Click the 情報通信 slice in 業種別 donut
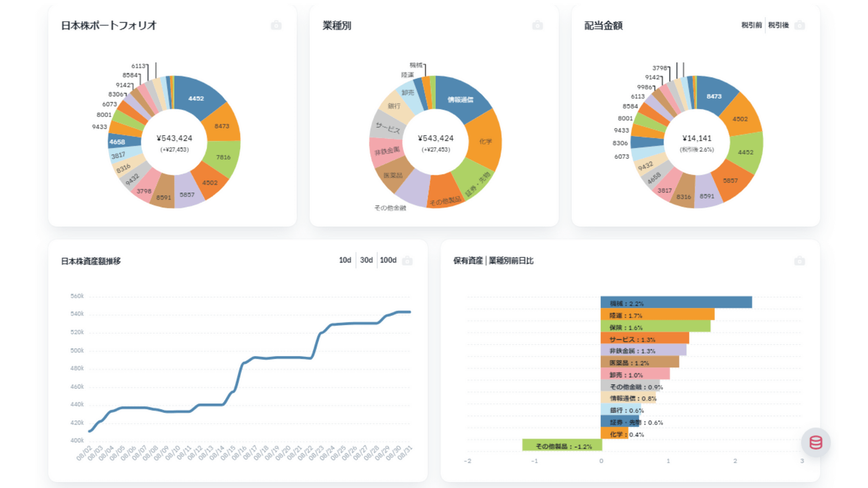Viewport: 868px width, 488px height. coord(461,99)
